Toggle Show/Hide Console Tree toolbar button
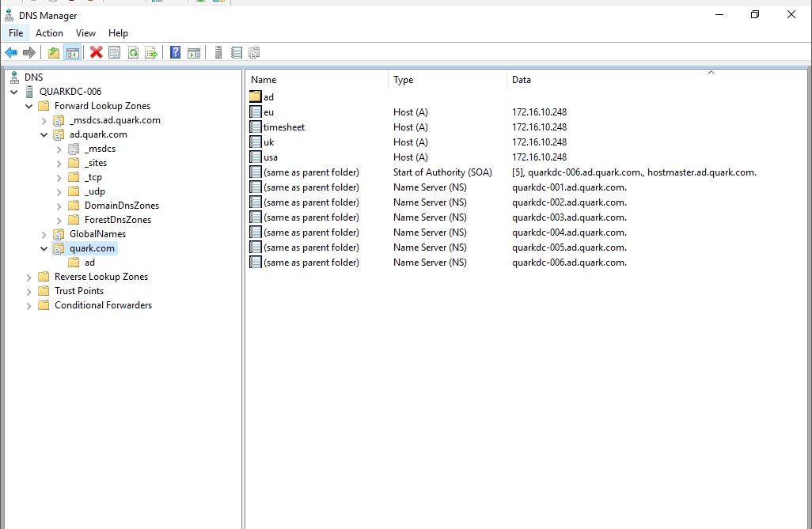 tap(73, 52)
